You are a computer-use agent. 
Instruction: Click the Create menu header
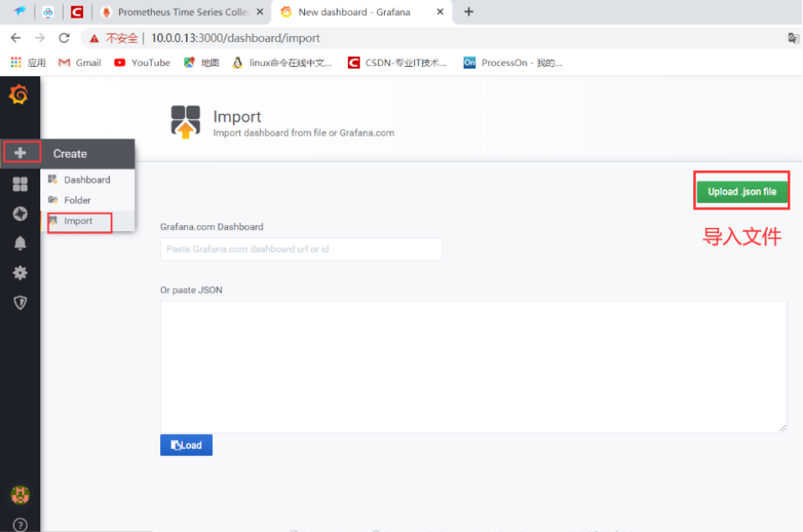pyautogui.click(x=87, y=153)
